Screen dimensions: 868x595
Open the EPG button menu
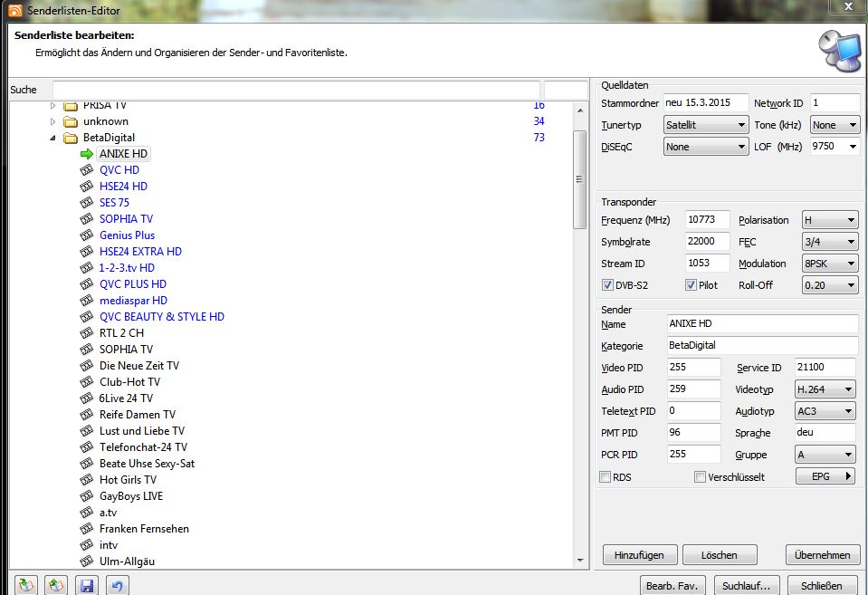(x=825, y=476)
